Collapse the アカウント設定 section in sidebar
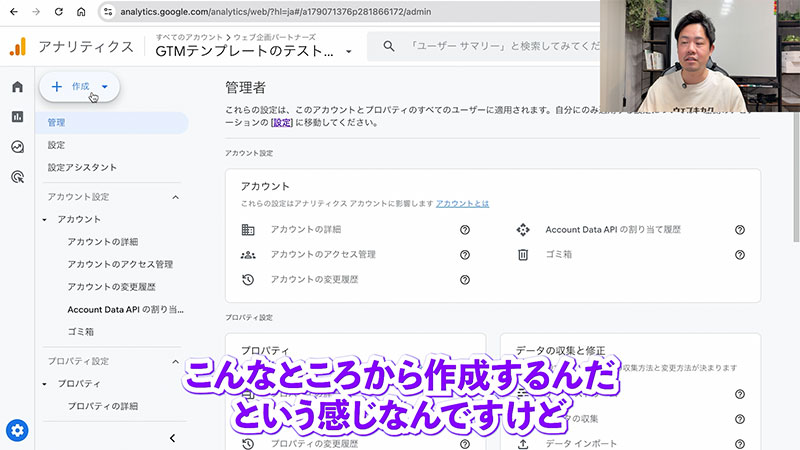 coord(176,197)
